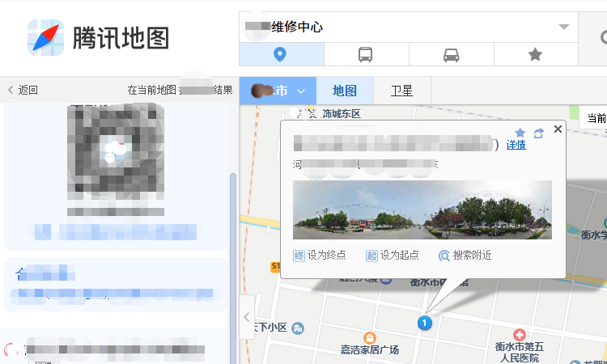Switch to the driving car tab
This screenshot has height=364, width=607.
[452, 54]
